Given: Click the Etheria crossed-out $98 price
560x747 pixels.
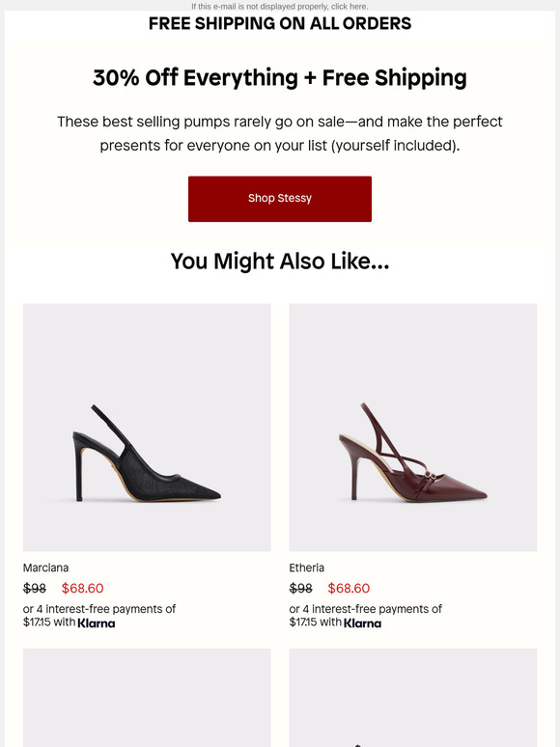Looking at the screenshot, I should [300, 589].
